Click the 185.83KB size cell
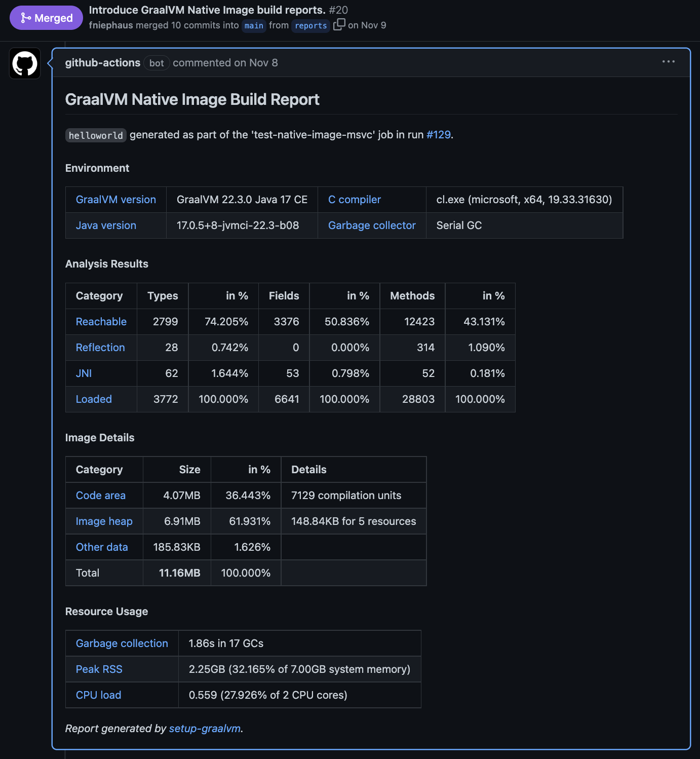The width and height of the screenshot is (700, 759). coord(177,547)
